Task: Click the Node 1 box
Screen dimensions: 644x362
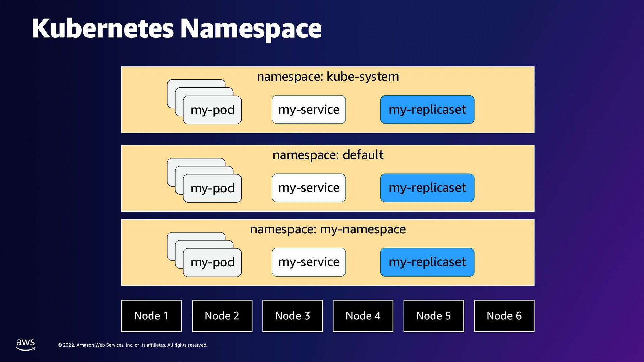Action: tap(151, 316)
